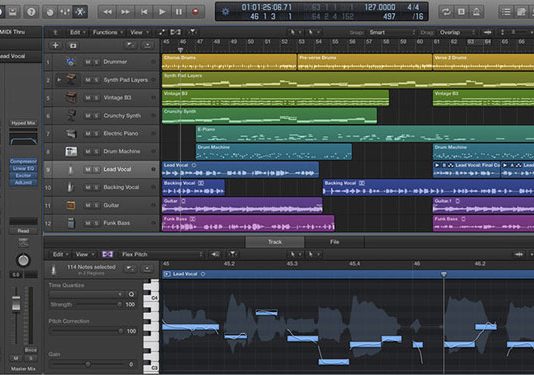This screenshot has height=375, width=534.
Task: Solo the Funk Bass track
Action: tap(96, 223)
